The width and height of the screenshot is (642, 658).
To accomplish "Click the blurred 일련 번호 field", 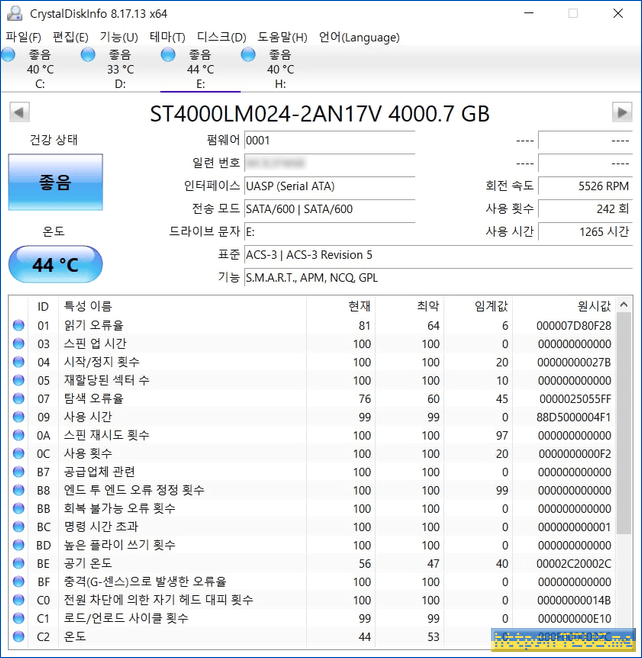I will click(x=329, y=163).
